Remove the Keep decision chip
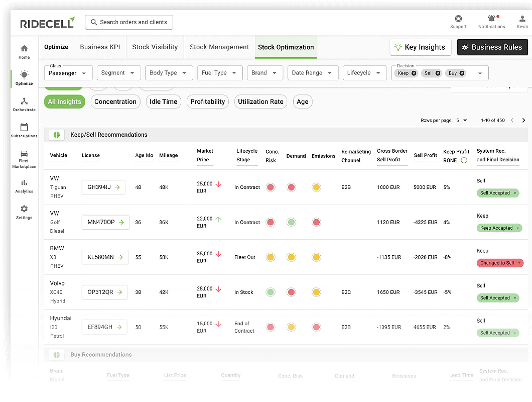 pyautogui.click(x=414, y=73)
